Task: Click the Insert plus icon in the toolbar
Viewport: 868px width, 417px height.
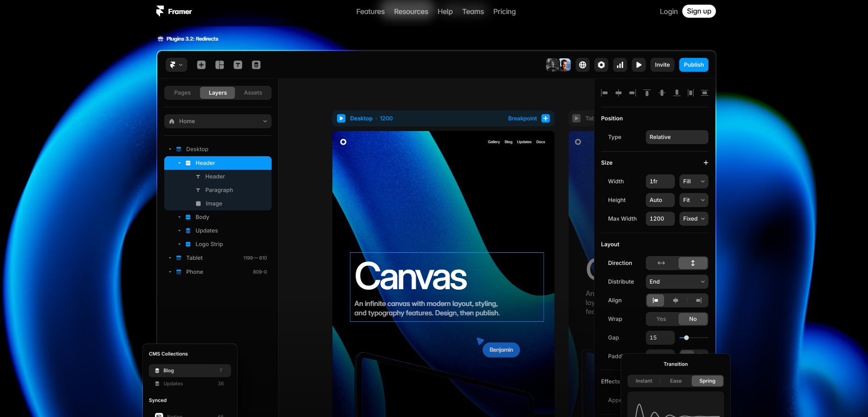Action: pos(201,65)
